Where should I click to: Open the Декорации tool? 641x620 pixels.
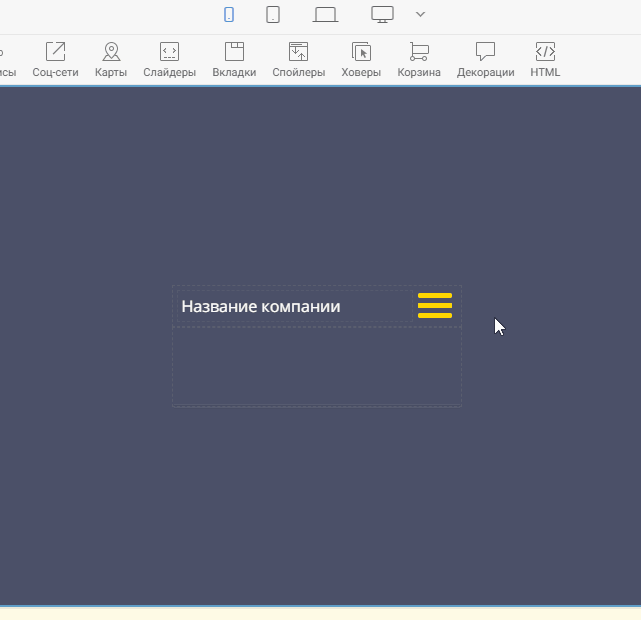[x=485, y=59]
